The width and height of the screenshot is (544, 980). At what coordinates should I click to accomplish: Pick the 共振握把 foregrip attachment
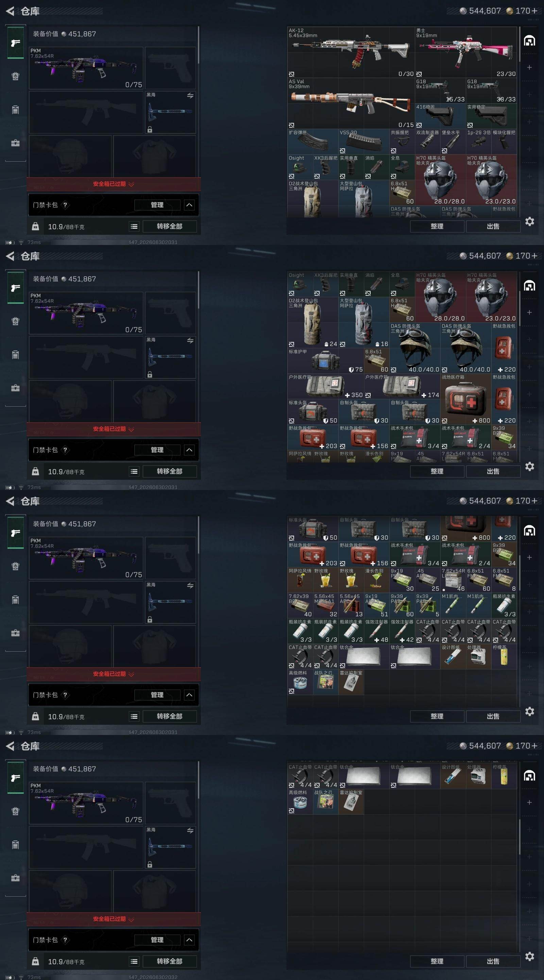tap(402, 142)
